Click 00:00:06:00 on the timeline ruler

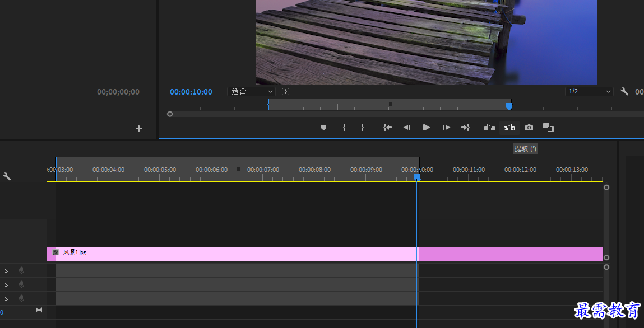pyautogui.click(x=211, y=170)
